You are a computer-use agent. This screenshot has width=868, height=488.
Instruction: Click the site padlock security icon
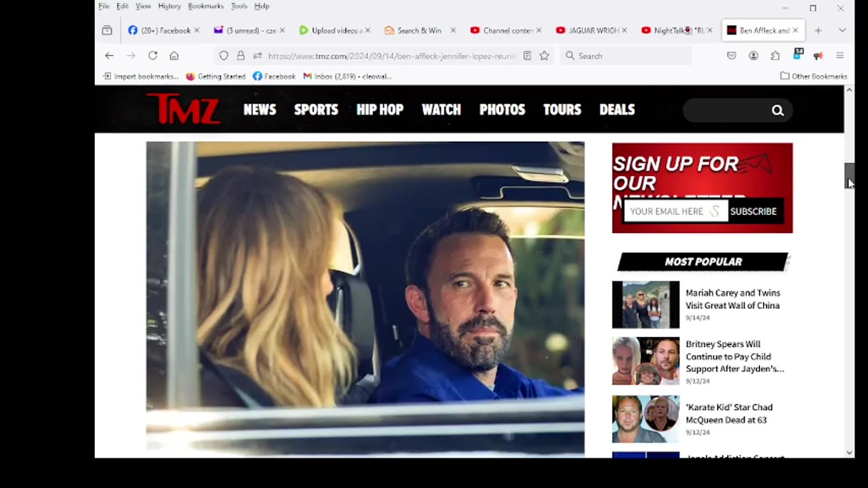coord(241,56)
